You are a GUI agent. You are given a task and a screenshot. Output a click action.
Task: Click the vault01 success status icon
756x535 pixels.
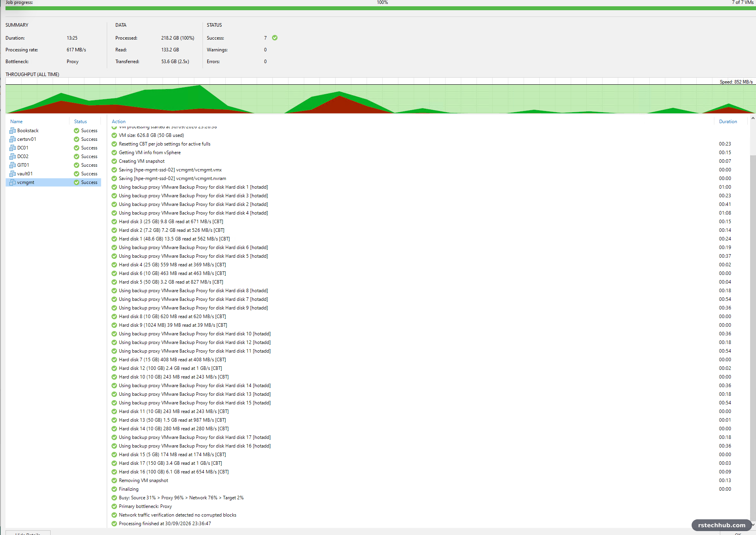click(x=77, y=174)
